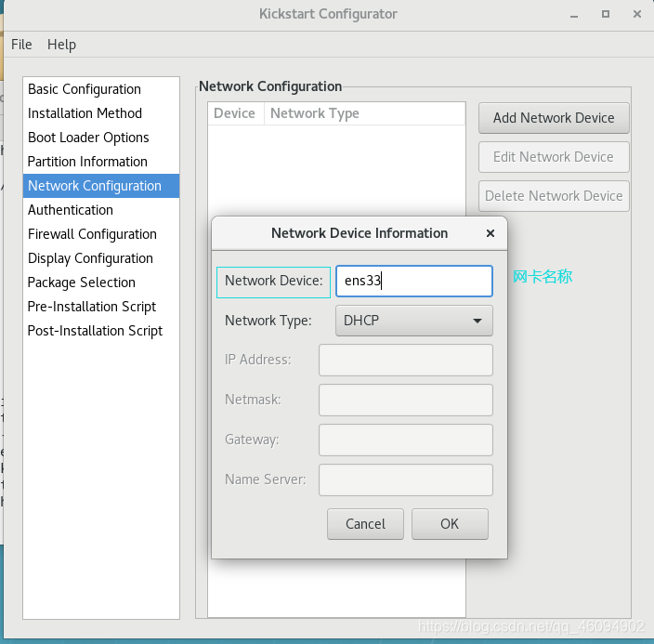Screen dimensions: 654x644
Task: Select Firewall Configuration in sidebar
Action: pyautogui.click(x=101, y=234)
